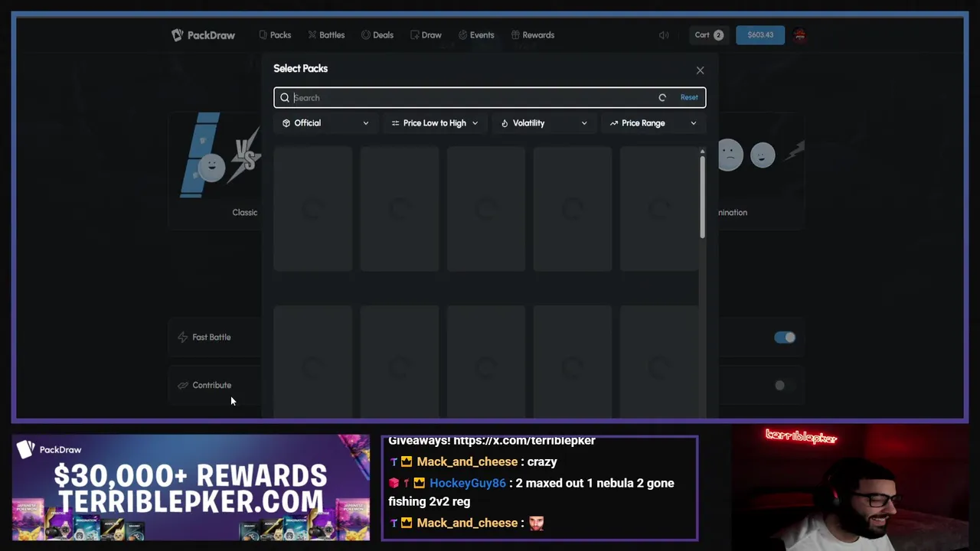Image resolution: width=980 pixels, height=551 pixels.
Task: Click HockeyGuy86 username in chat
Action: (x=467, y=484)
